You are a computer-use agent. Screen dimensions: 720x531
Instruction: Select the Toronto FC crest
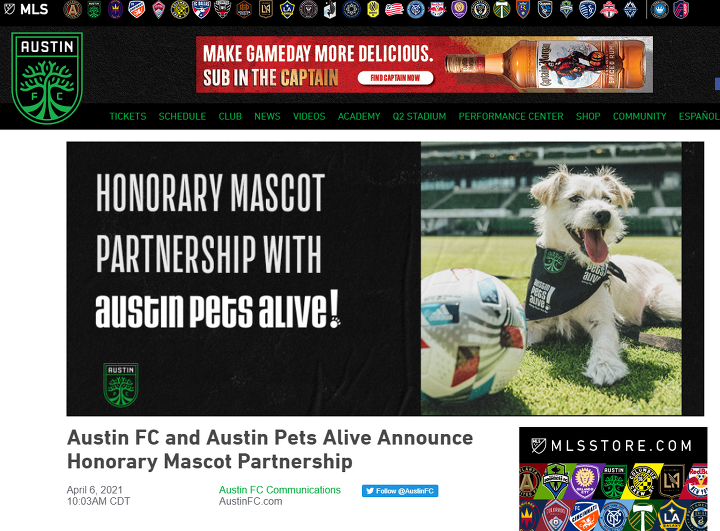(x=609, y=10)
